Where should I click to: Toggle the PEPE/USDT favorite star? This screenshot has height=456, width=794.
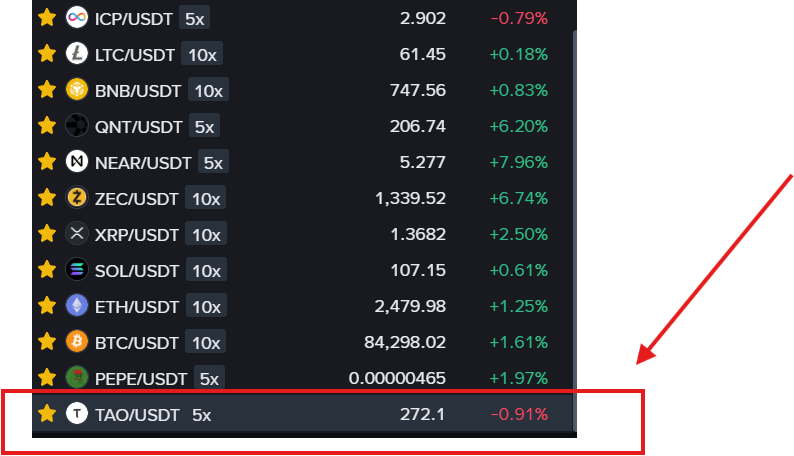pos(47,378)
